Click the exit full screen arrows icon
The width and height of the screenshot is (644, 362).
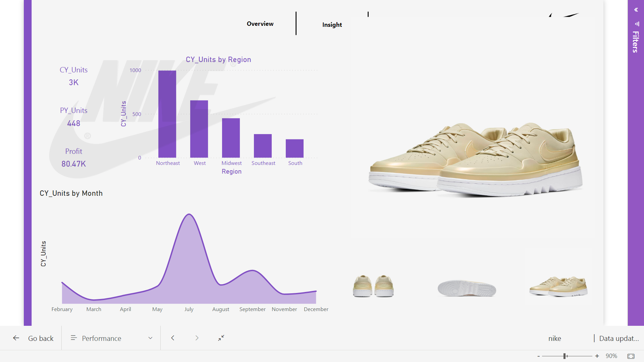point(221,338)
